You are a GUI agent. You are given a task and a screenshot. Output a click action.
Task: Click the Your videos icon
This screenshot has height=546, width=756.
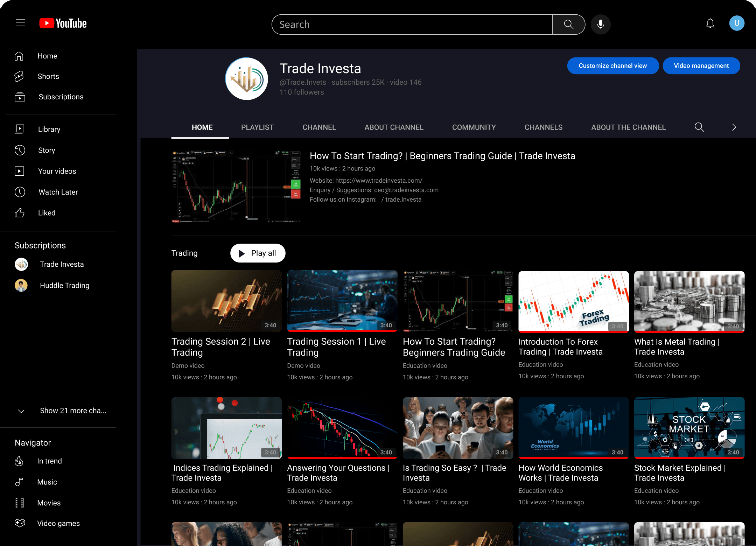pyautogui.click(x=20, y=171)
